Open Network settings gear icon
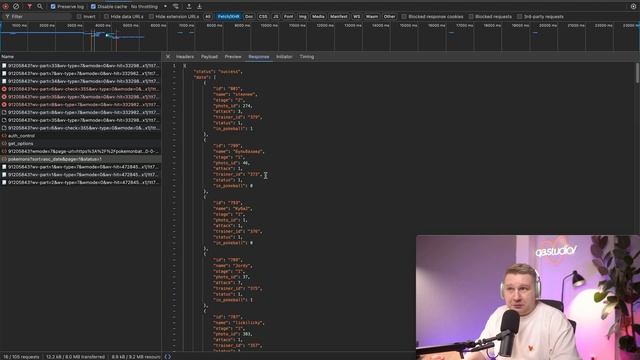The width and height of the screenshot is (640, 360). [x=633, y=7]
